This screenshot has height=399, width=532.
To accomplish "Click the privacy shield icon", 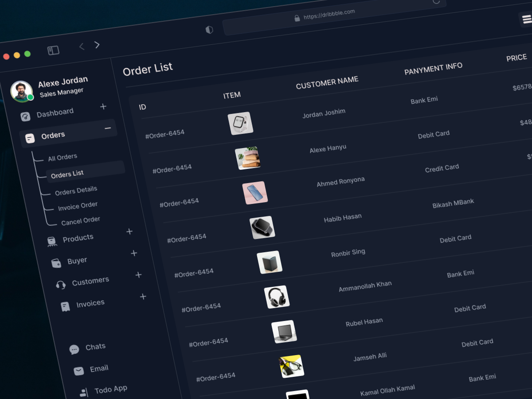I will click(x=209, y=30).
